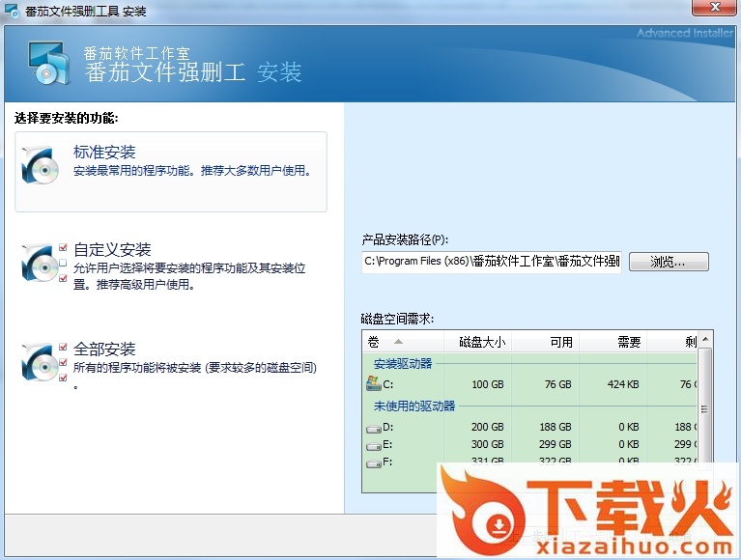The width and height of the screenshot is (741, 560).
Task: Close the installer window
Action: point(715,8)
